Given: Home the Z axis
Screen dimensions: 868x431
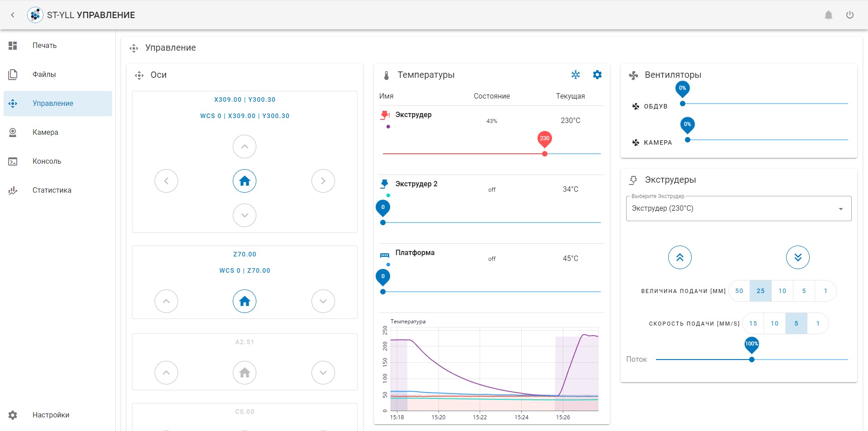Looking at the screenshot, I should (x=245, y=301).
